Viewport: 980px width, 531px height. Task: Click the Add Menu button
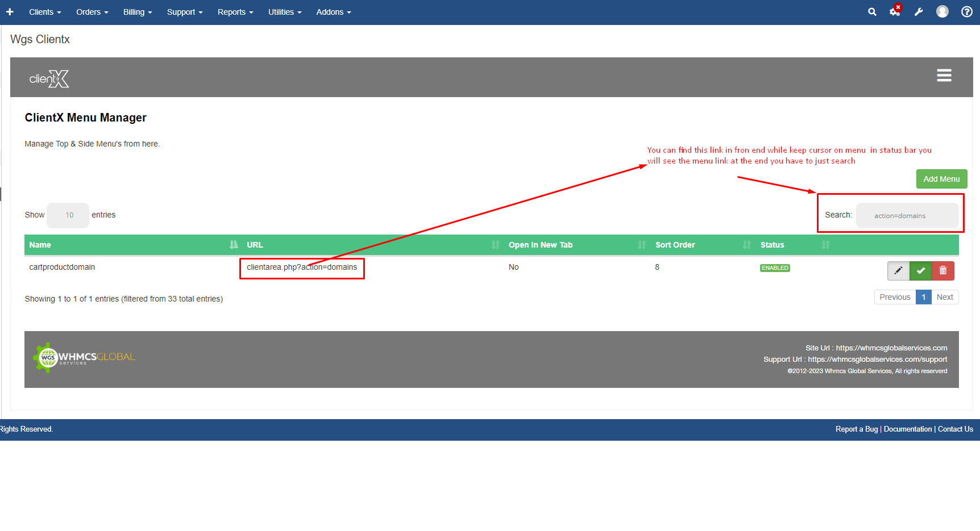tap(941, 179)
